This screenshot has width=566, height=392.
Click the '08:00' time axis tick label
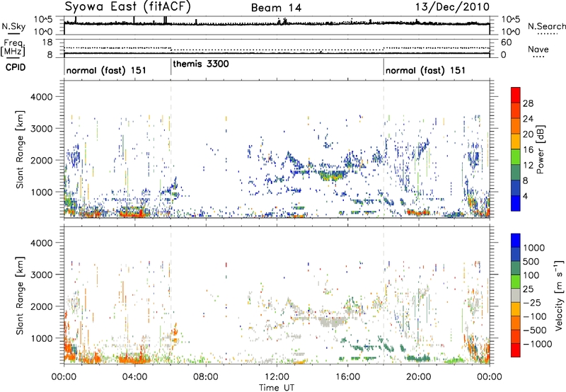point(206,377)
